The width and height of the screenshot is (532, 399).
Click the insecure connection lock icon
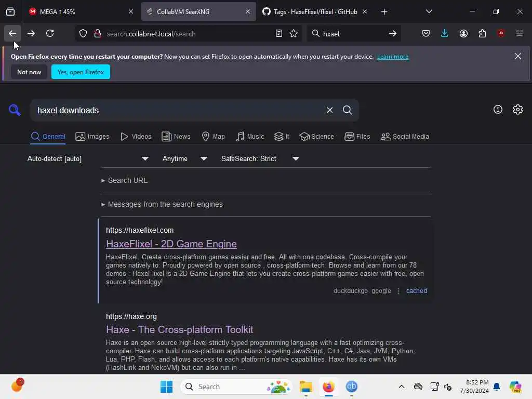click(98, 34)
